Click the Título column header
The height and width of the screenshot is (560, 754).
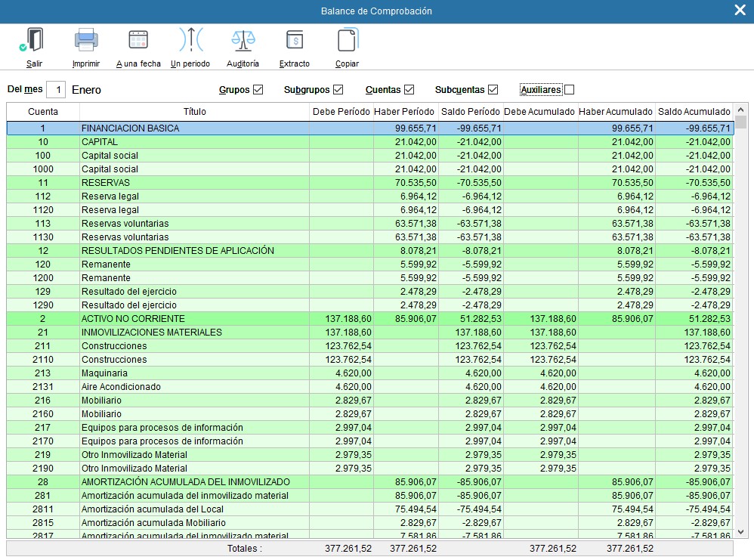point(194,112)
